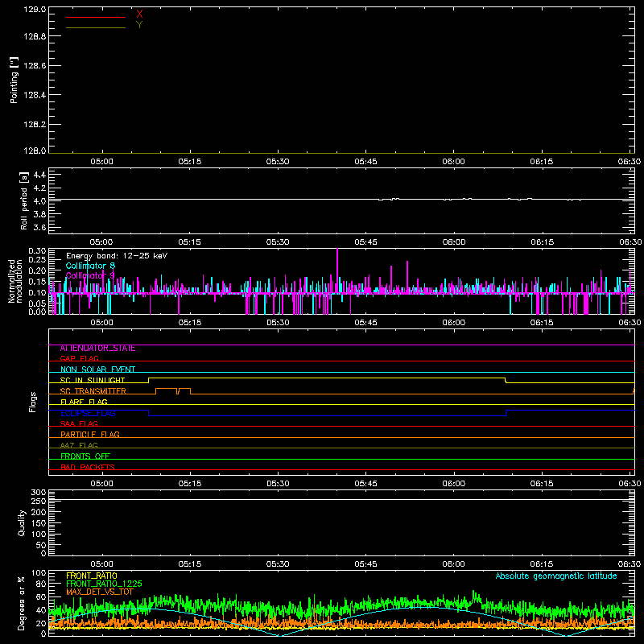Click the olive Y legend line sample
644x644 pixels.
click(96, 28)
